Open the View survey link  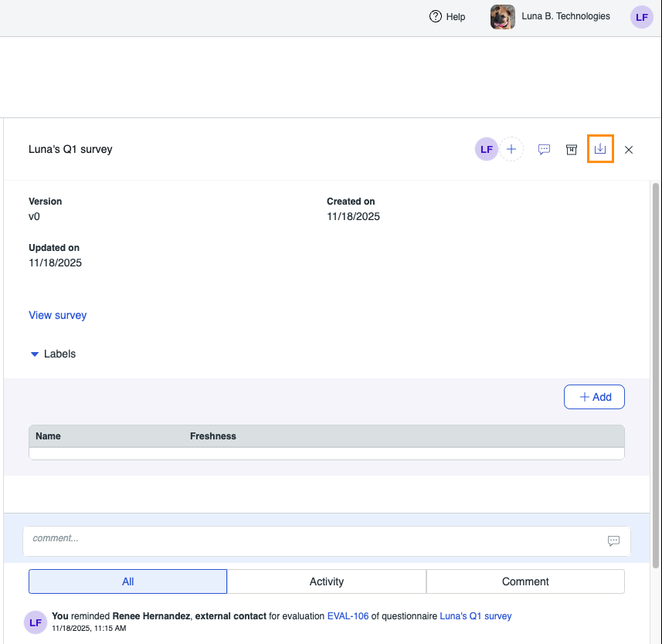(x=58, y=315)
